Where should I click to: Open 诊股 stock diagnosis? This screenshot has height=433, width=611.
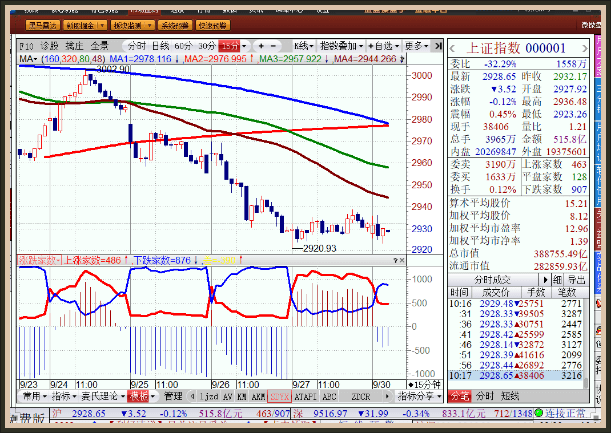click(x=49, y=46)
